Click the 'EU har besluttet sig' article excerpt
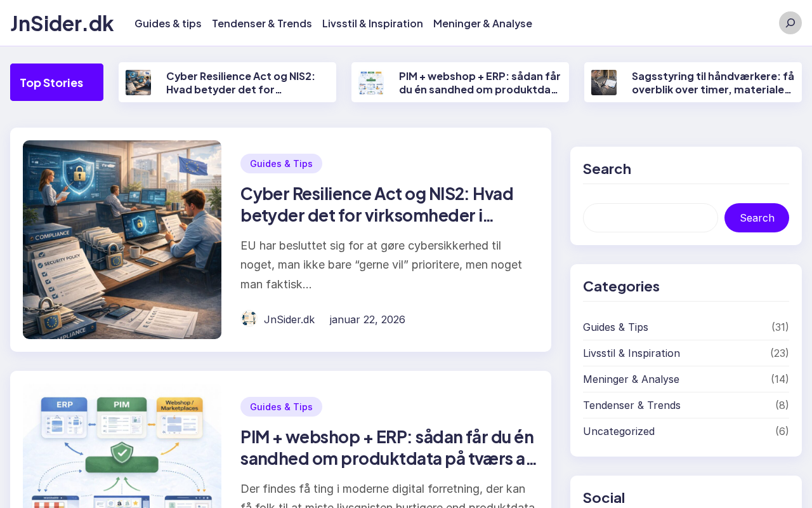Image resolution: width=812 pixels, height=508 pixels. click(381, 265)
